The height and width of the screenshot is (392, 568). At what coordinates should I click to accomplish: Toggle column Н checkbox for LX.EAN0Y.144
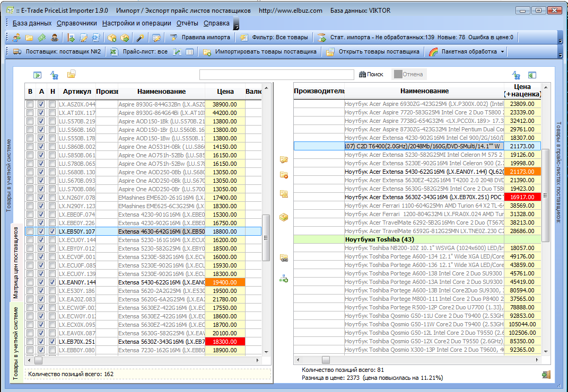coord(53,282)
